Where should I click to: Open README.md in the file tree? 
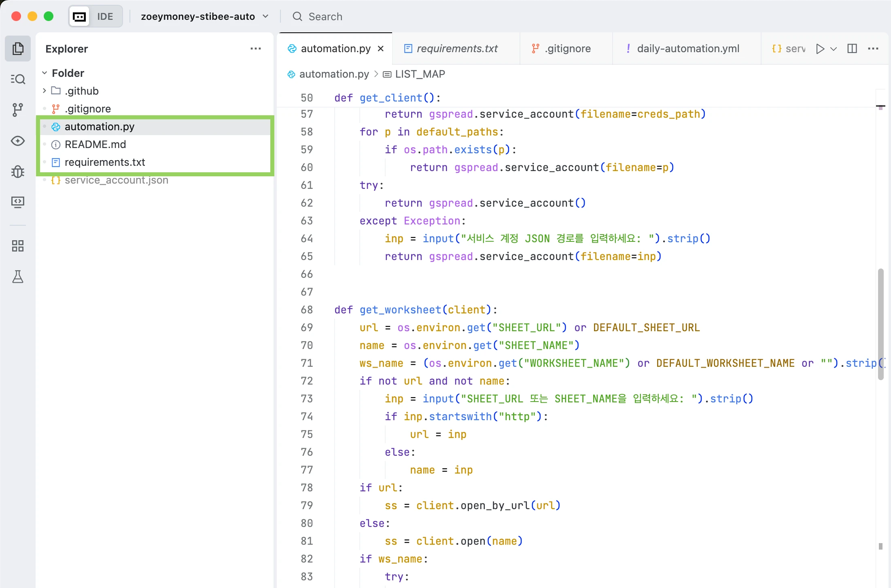tap(95, 144)
